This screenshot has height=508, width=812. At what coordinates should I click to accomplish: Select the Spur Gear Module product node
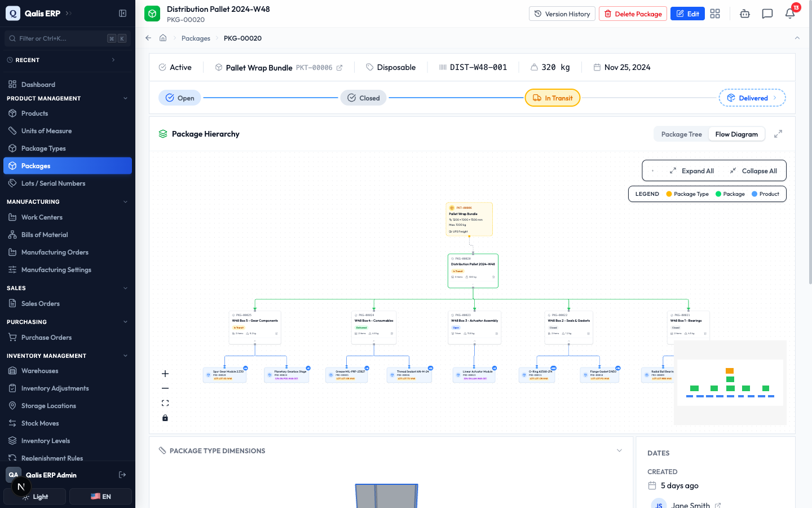(x=225, y=375)
